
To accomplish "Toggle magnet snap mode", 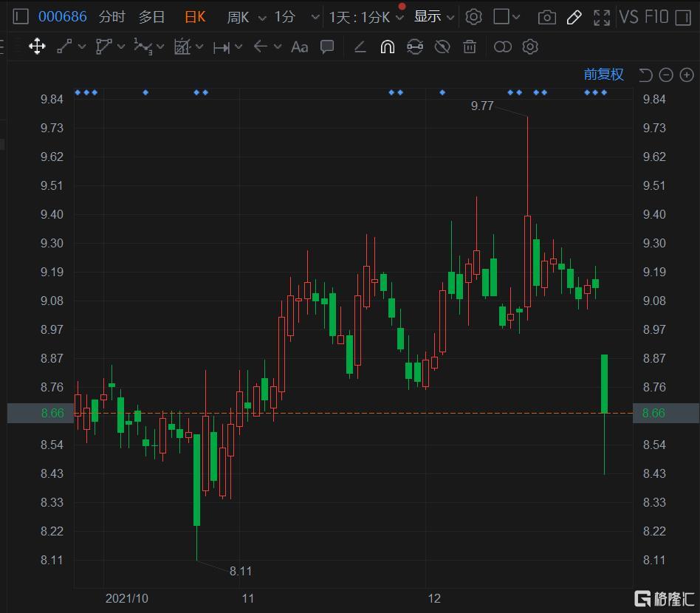I will click(388, 47).
